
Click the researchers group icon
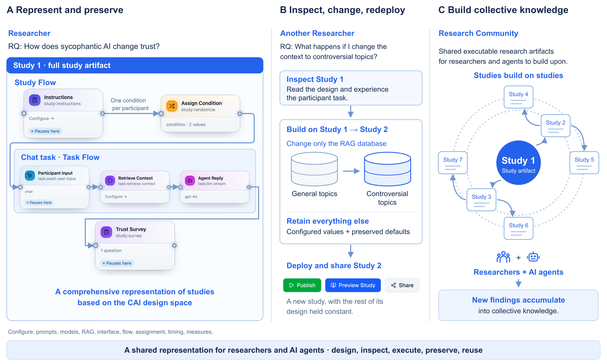(503, 257)
